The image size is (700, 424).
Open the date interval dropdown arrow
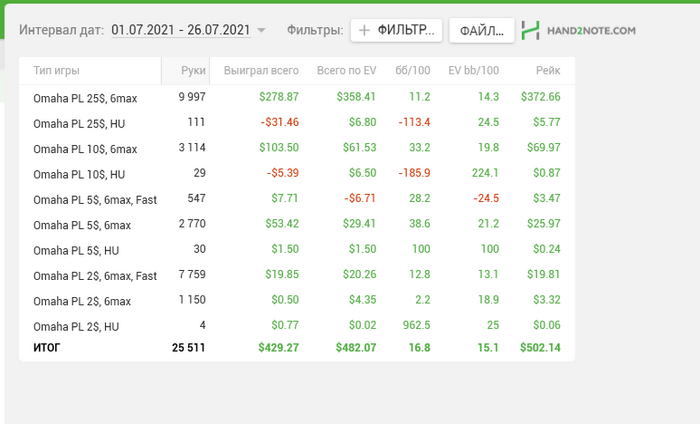click(x=262, y=30)
